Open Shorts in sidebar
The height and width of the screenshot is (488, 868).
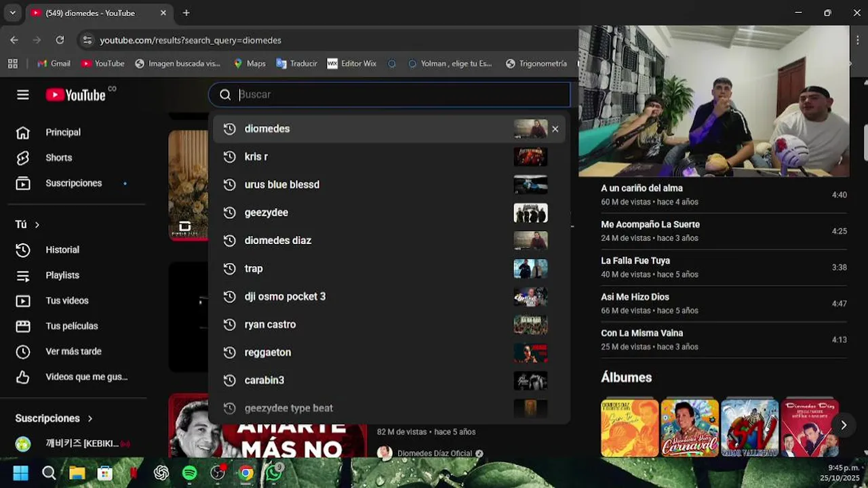tap(58, 157)
